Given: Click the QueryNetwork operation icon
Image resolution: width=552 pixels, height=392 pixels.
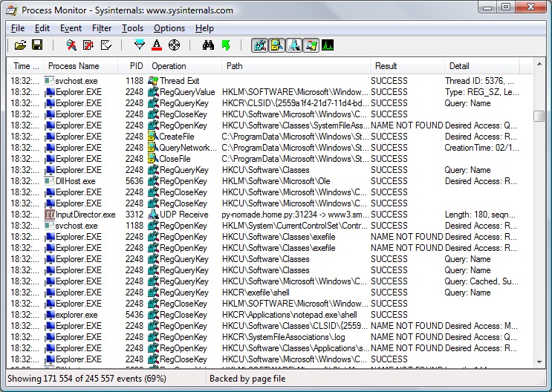Looking at the screenshot, I should point(153,148).
